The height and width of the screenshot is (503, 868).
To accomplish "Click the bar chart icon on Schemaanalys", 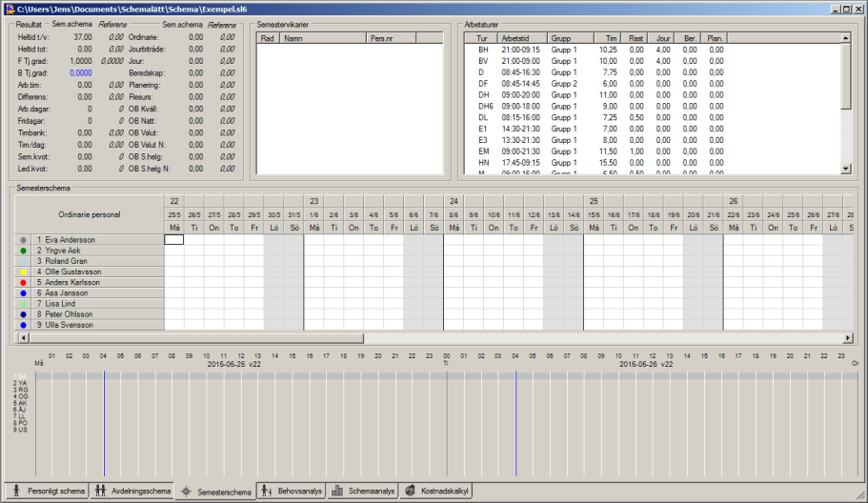I will tap(337, 491).
